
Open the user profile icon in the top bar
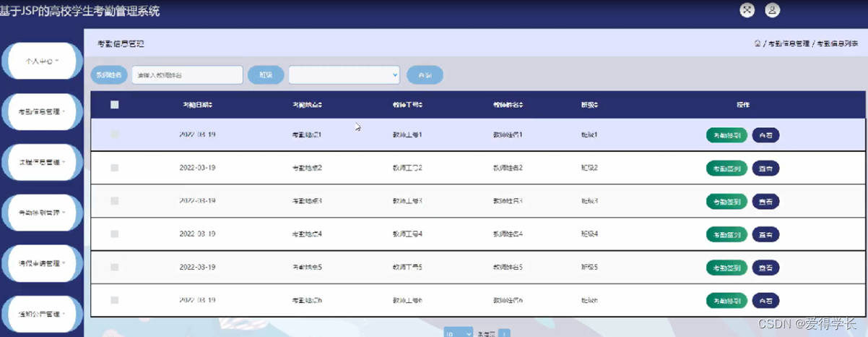click(773, 10)
